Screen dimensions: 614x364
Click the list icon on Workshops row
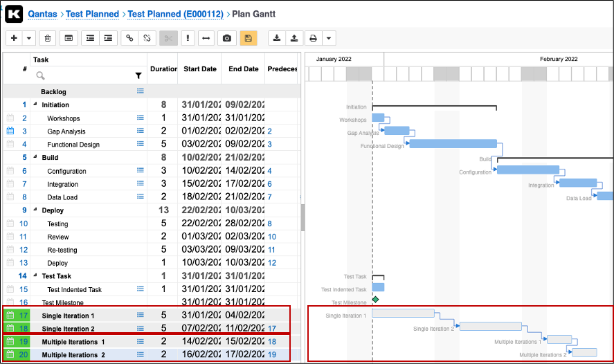pos(141,118)
